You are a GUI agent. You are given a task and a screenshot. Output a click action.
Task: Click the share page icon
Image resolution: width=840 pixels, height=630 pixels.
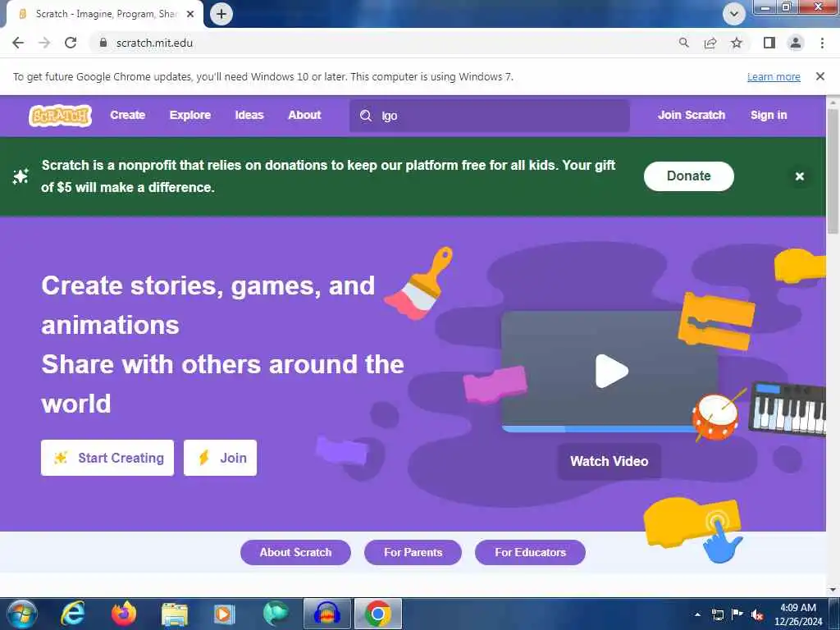click(710, 43)
